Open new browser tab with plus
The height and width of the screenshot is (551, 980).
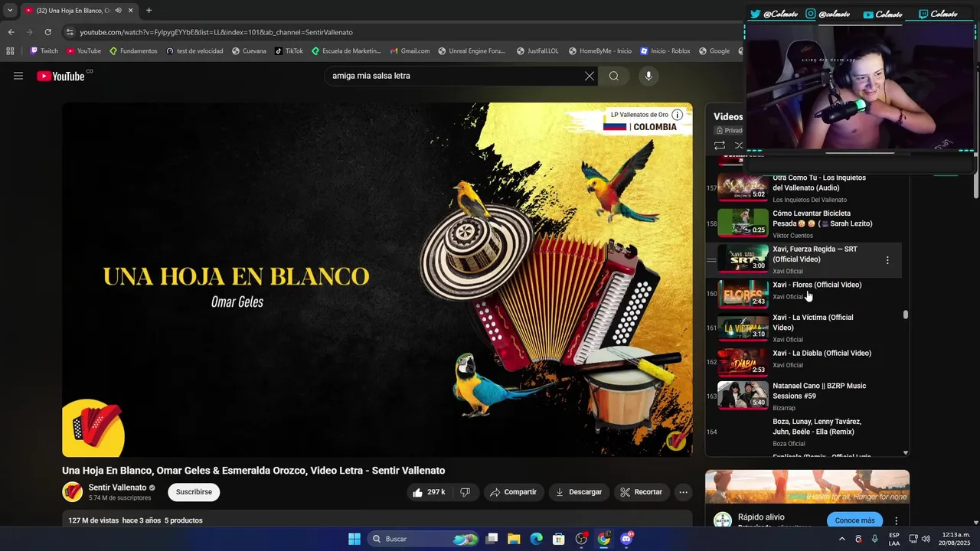(149, 11)
